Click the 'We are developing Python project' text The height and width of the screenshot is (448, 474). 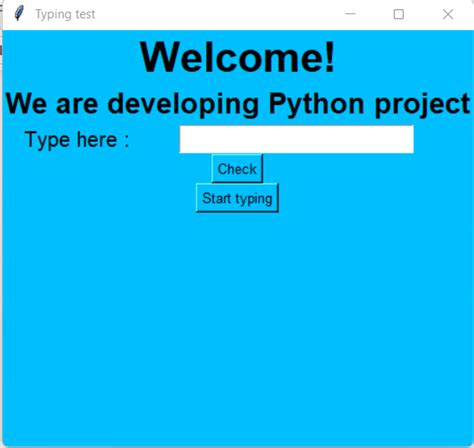(238, 104)
